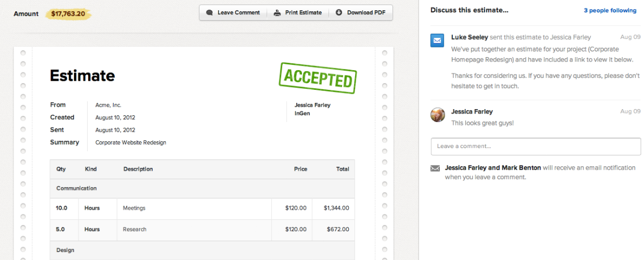Focus the Leave a comment field
Viewport: 644px width, 260px height.
(x=535, y=146)
